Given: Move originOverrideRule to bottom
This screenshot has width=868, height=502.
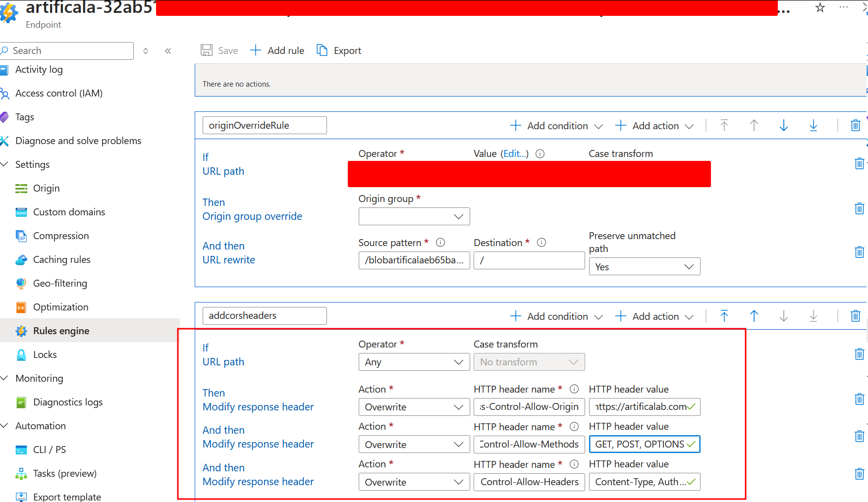Looking at the screenshot, I should point(814,126).
